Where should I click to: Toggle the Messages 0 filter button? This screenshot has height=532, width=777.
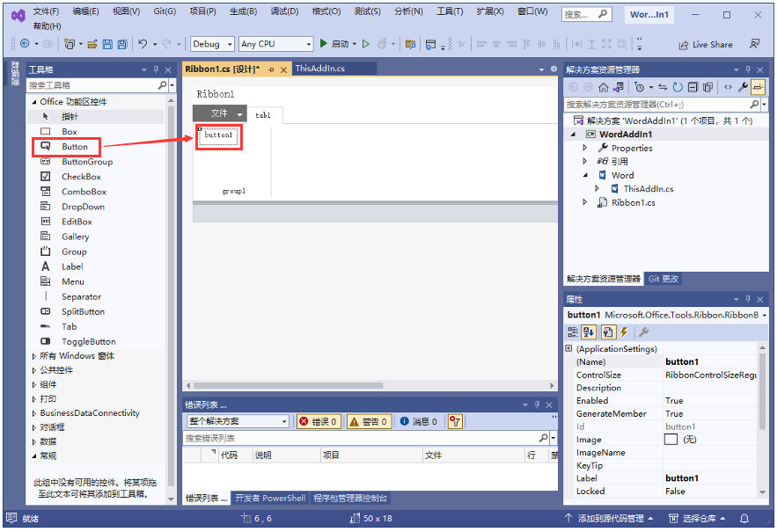click(418, 421)
